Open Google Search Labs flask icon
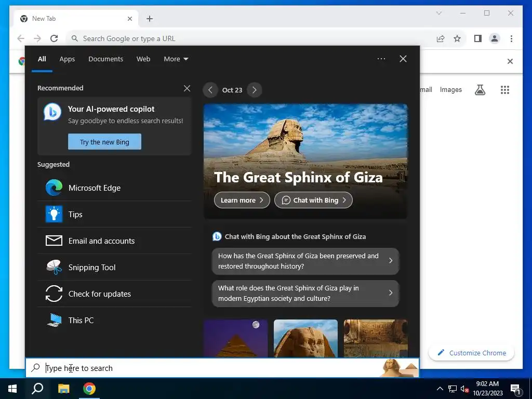 coord(480,90)
